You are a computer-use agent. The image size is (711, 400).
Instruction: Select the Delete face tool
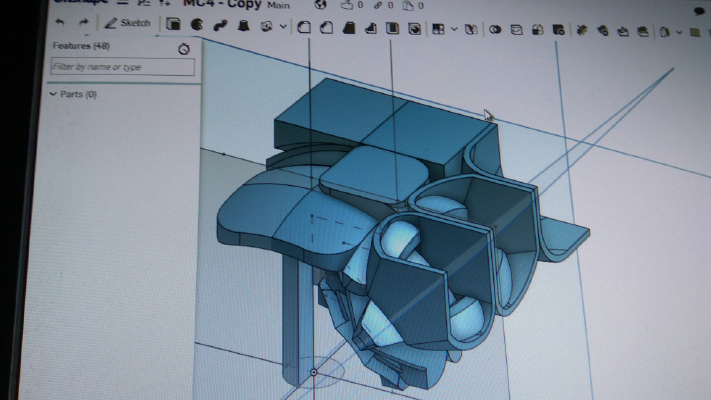603,31
